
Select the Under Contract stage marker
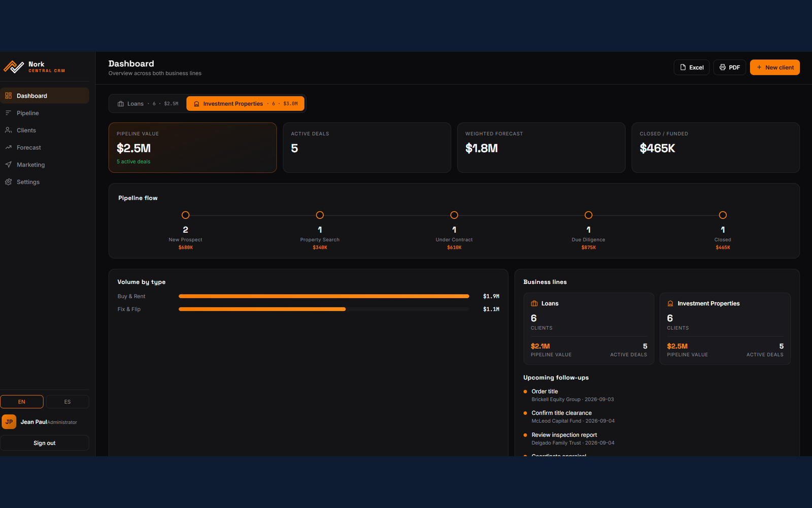pos(454,215)
